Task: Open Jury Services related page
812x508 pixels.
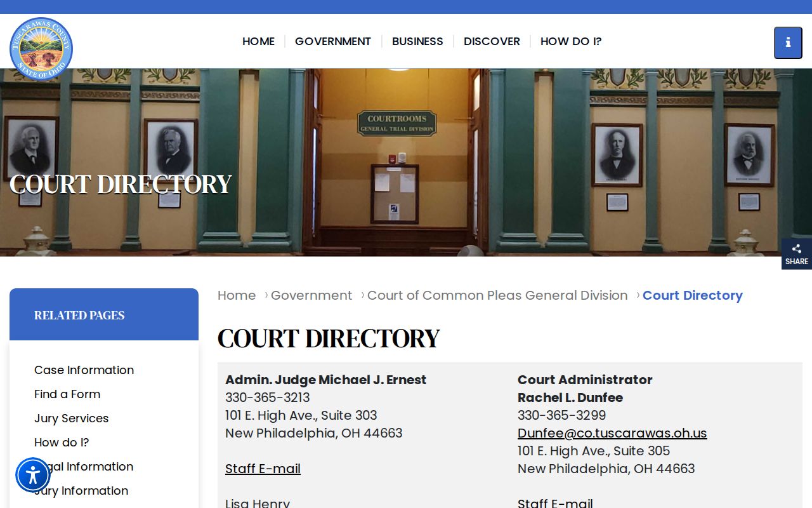Action: click(x=71, y=418)
